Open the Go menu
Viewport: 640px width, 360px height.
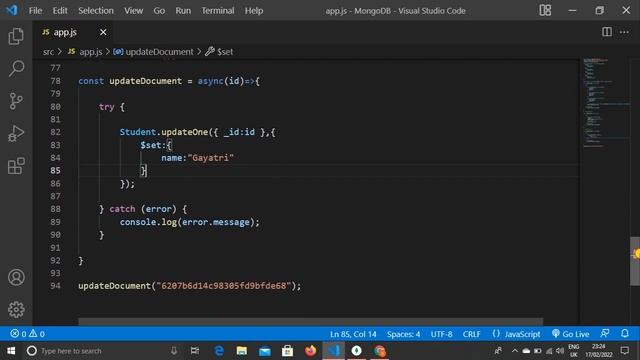[x=159, y=11]
